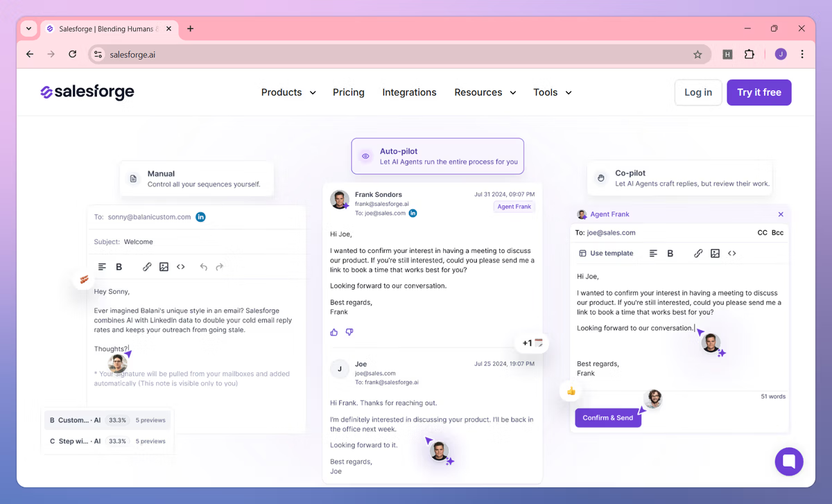Click align text icon in Co-pilot editor
This screenshot has width=832, height=504.
pos(653,254)
